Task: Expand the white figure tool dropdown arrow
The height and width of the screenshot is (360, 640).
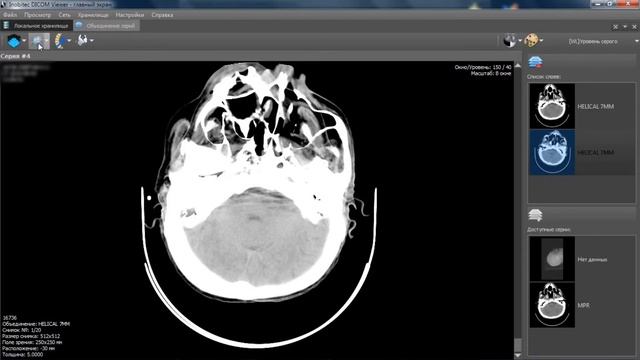Action: click(92, 40)
